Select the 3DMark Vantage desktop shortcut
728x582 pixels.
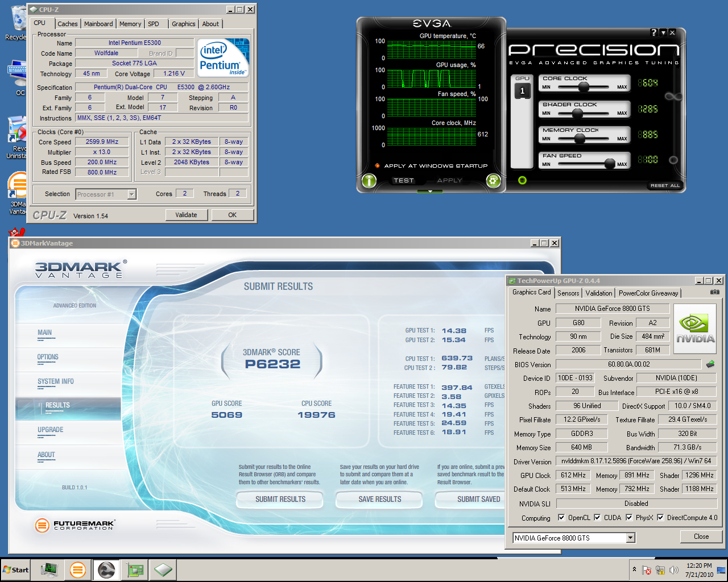pyautogui.click(x=17, y=193)
